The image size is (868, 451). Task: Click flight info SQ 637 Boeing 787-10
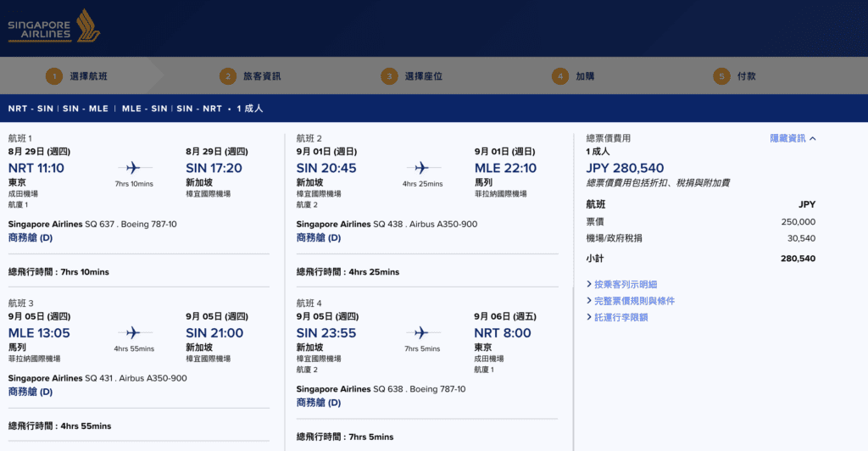coord(92,224)
